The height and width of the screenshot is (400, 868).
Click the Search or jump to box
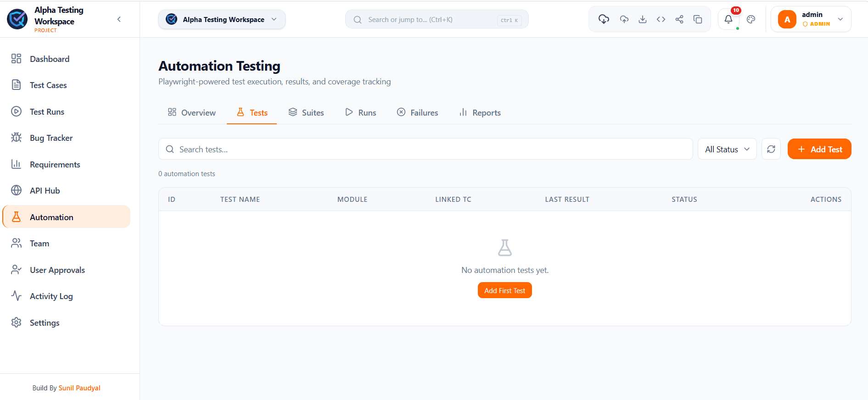(x=437, y=19)
